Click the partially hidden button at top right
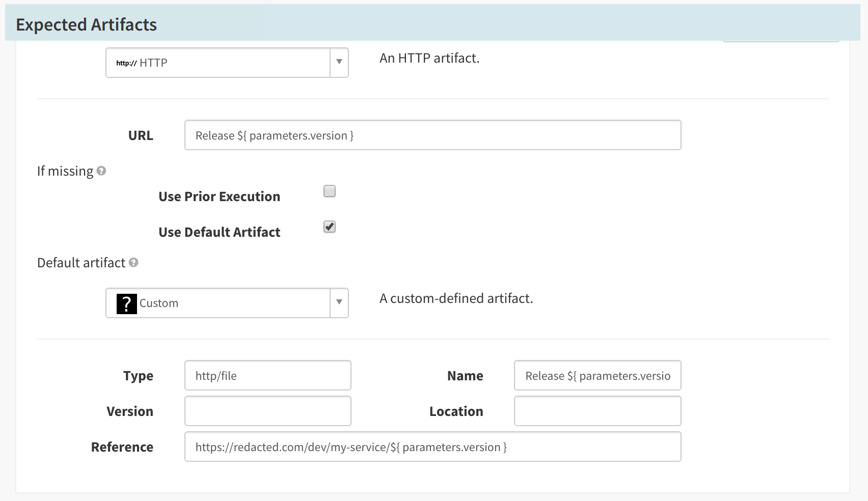The image size is (868, 501). point(780,40)
